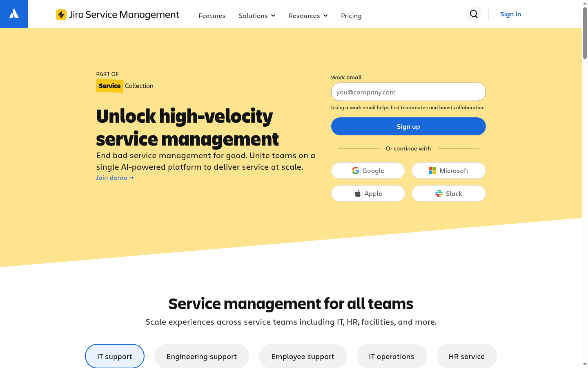Image resolution: width=588 pixels, height=368 pixels.
Task: Click the Jira Service Management title
Action: (x=124, y=15)
